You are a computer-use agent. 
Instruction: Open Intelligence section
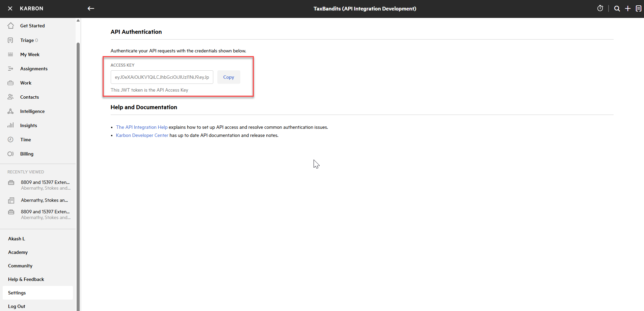click(32, 111)
